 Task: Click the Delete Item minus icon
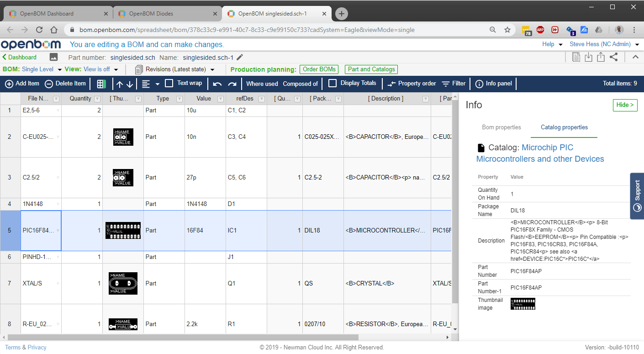pos(49,84)
